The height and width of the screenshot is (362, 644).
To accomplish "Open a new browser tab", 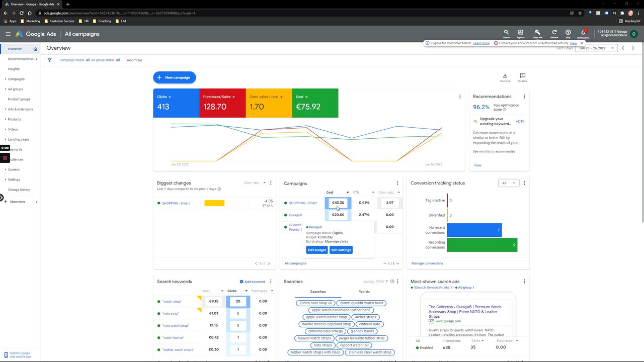I will [68, 4].
